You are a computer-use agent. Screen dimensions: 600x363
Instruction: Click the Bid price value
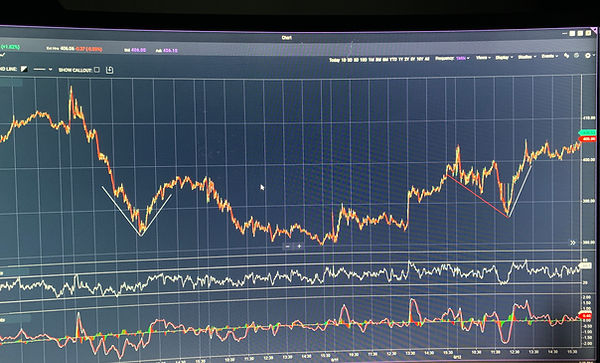(x=140, y=50)
